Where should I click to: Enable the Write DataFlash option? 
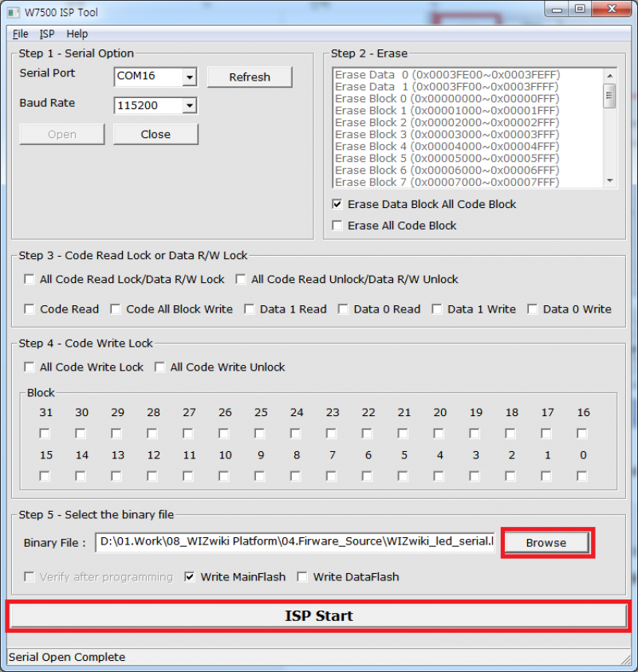click(302, 577)
